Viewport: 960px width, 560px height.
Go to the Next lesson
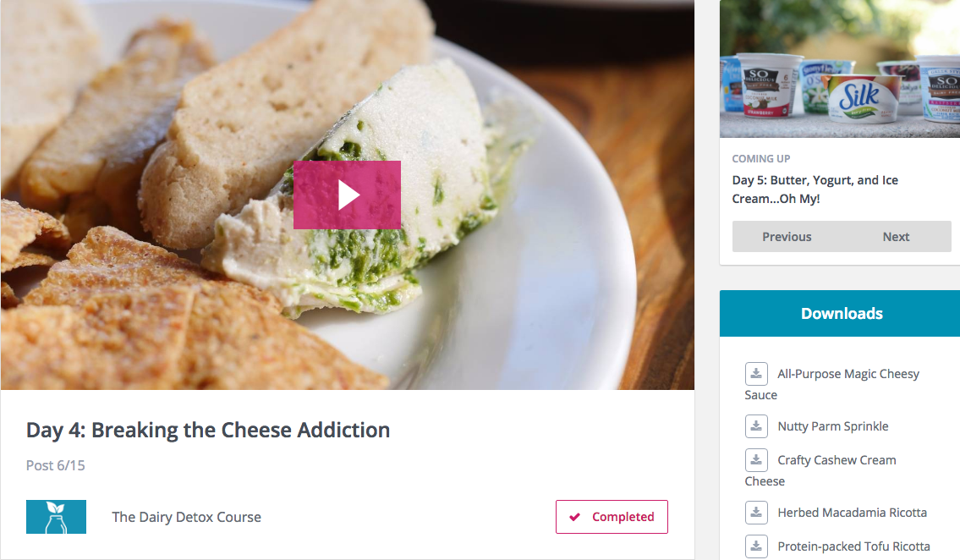pos(896,236)
